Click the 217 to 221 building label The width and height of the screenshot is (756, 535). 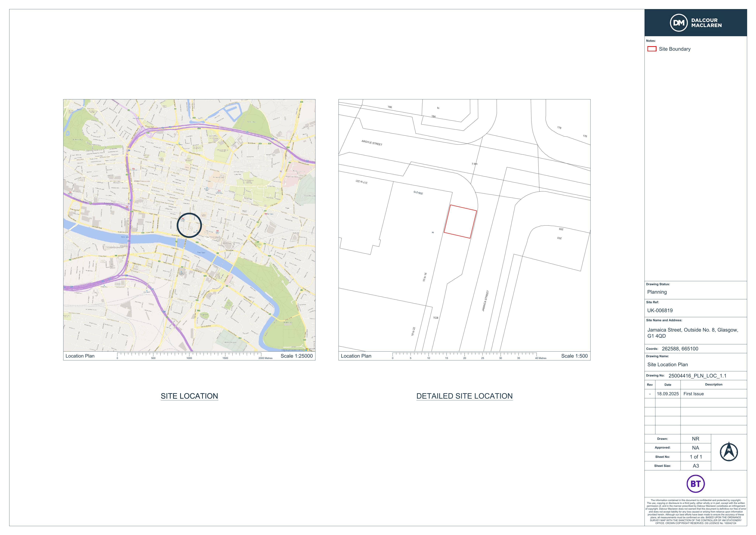pyautogui.click(x=362, y=182)
